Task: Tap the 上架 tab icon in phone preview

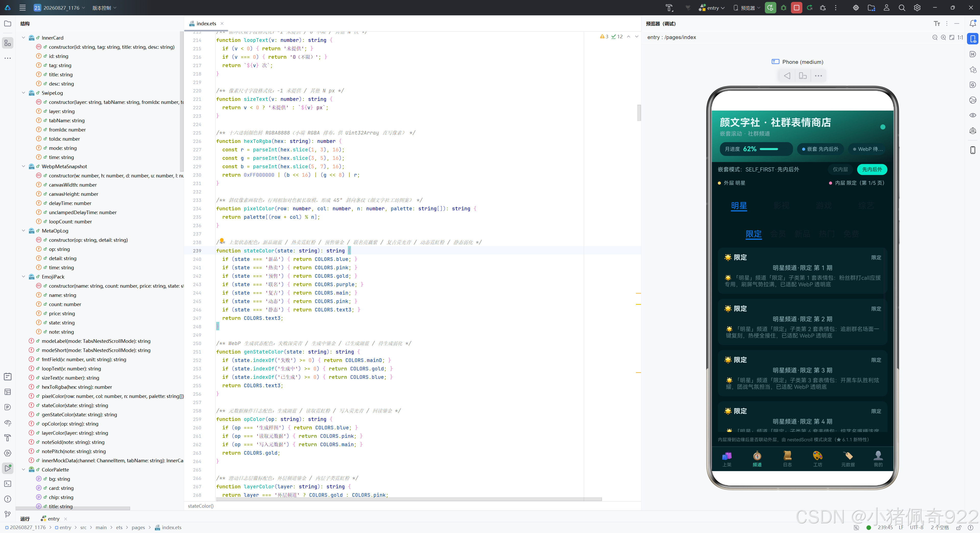Action: 727,458
